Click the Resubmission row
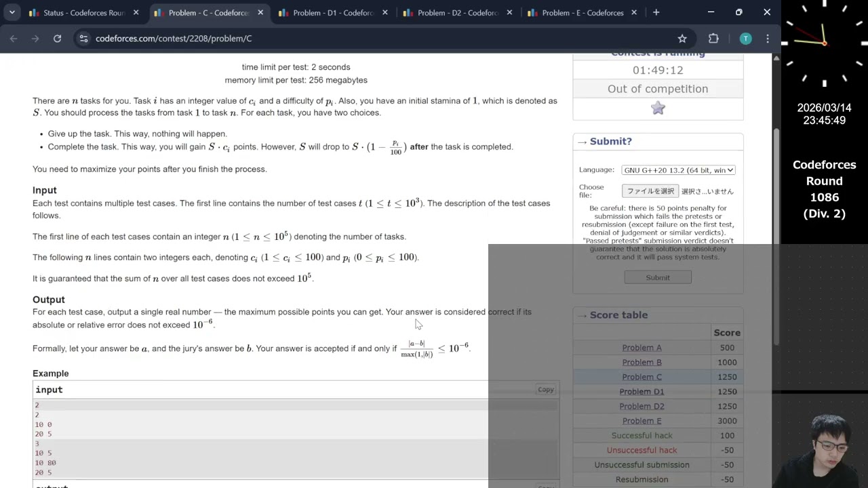868x488 pixels. click(x=658, y=479)
